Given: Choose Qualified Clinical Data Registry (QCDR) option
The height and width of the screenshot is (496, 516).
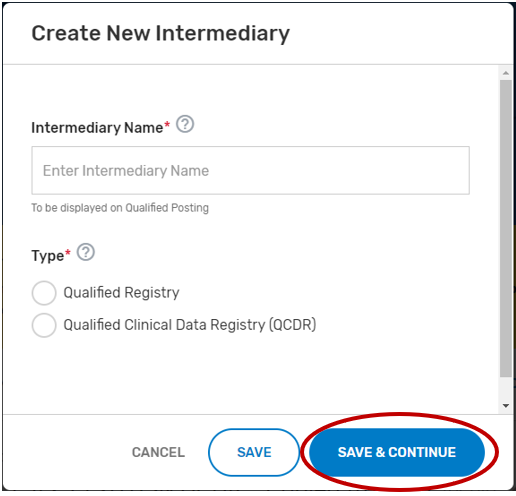Looking at the screenshot, I should click(44, 325).
